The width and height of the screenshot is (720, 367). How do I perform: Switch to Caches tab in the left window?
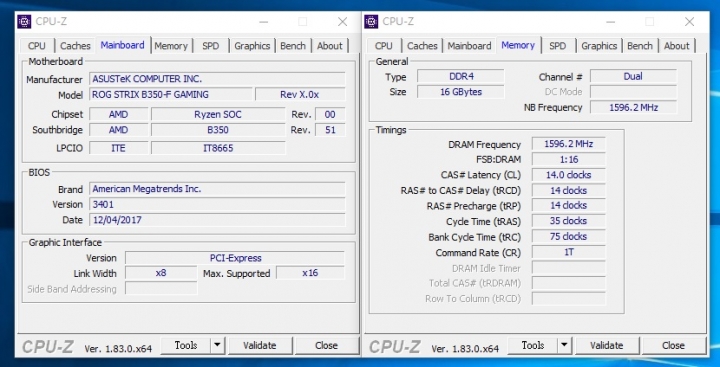75,46
